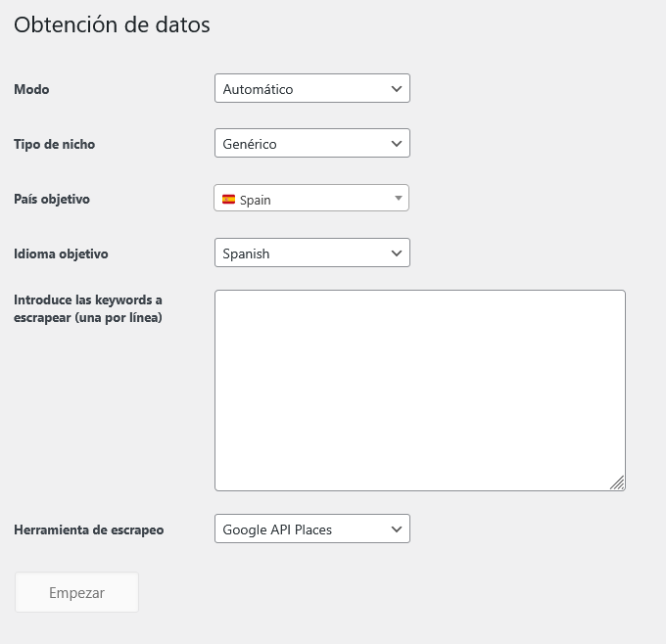Focus the keywords textarea
This screenshot has width=666, height=644.
(420, 391)
